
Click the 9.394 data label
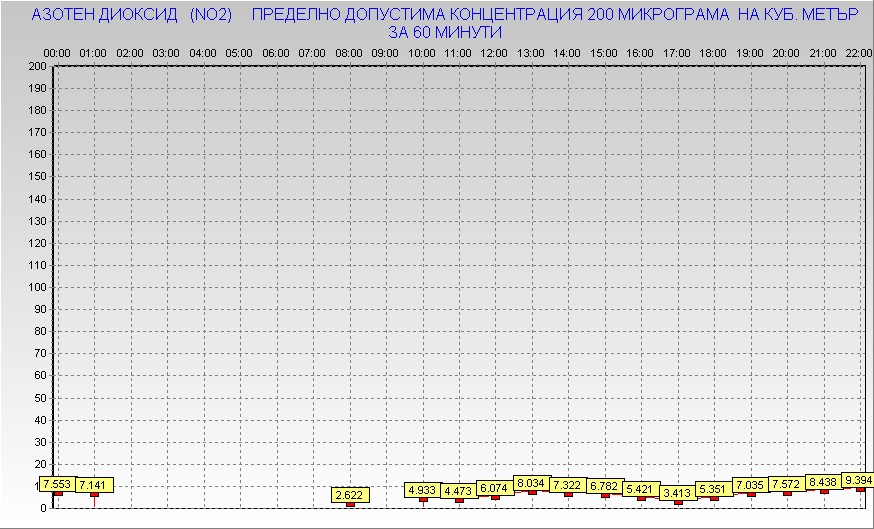coord(858,480)
